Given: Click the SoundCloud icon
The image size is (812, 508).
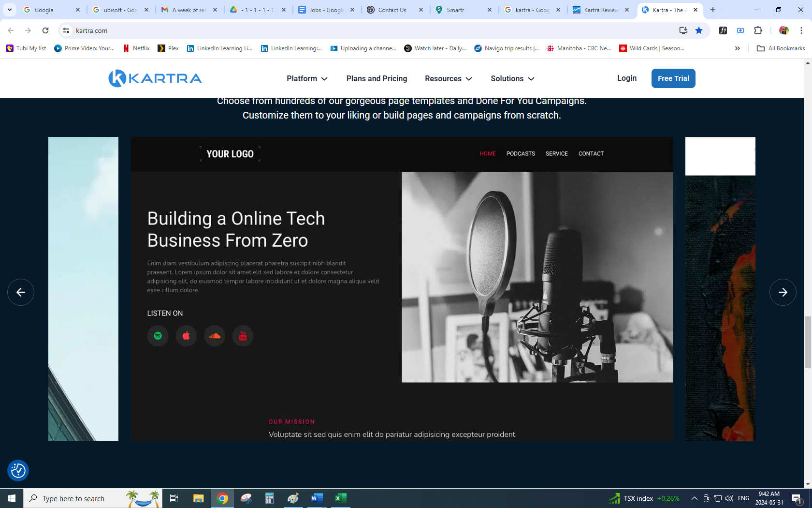Looking at the screenshot, I should (x=215, y=336).
